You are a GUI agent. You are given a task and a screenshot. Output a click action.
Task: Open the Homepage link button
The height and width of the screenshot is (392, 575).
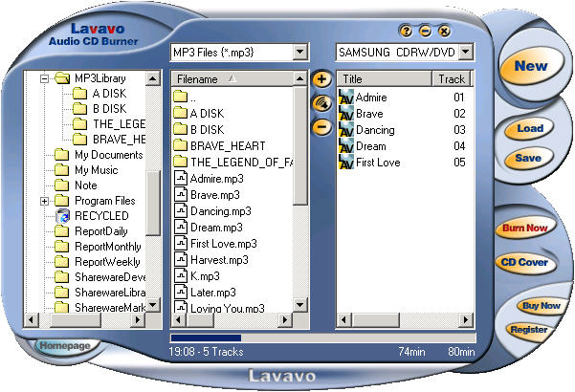tap(65, 345)
